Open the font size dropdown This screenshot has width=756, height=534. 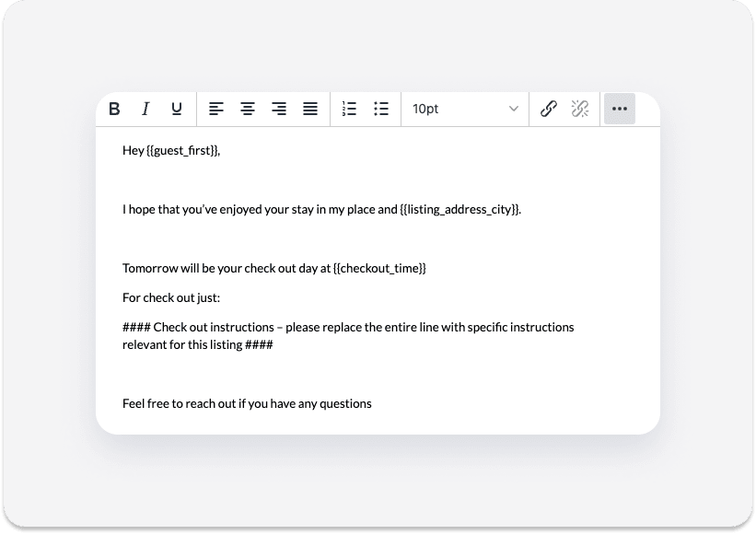pyautogui.click(x=465, y=109)
